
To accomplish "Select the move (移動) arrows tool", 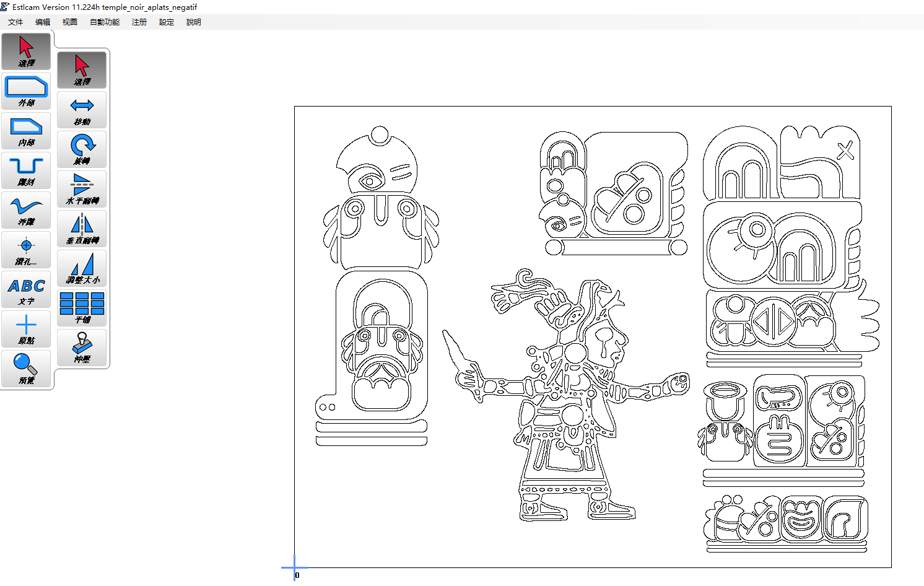I will [82, 110].
